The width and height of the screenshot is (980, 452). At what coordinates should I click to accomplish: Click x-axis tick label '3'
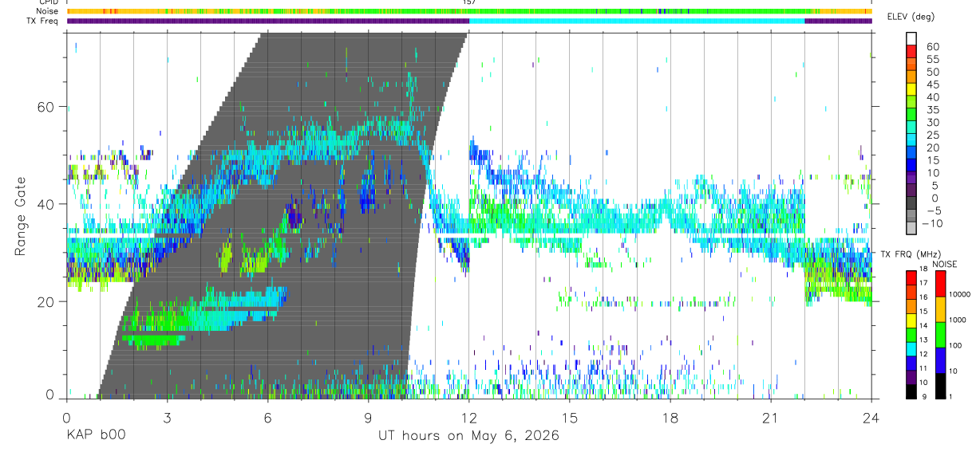click(x=167, y=418)
